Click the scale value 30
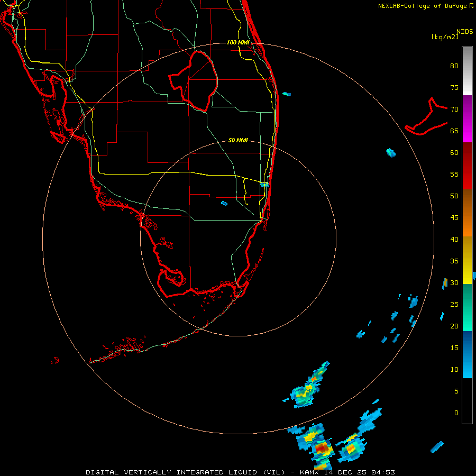Screen dimensions: 476x476 click(454, 282)
